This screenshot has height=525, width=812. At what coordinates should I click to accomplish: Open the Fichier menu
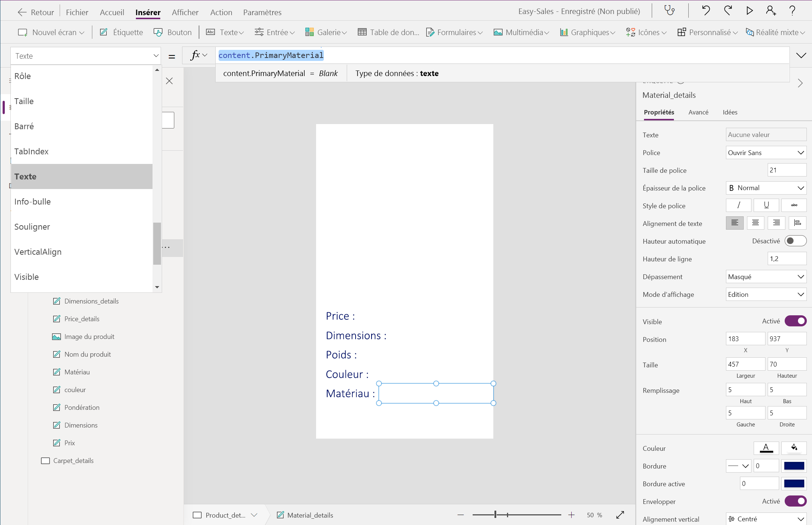click(77, 12)
